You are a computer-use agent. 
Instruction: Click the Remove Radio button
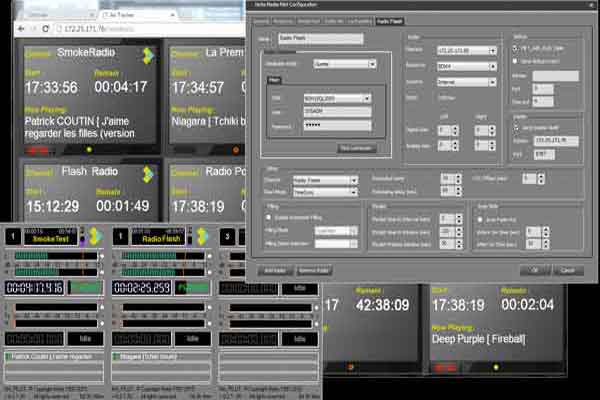pyautogui.click(x=314, y=271)
